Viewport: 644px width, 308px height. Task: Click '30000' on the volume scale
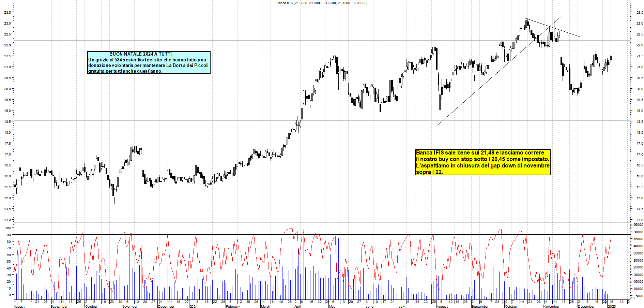(x=639, y=260)
